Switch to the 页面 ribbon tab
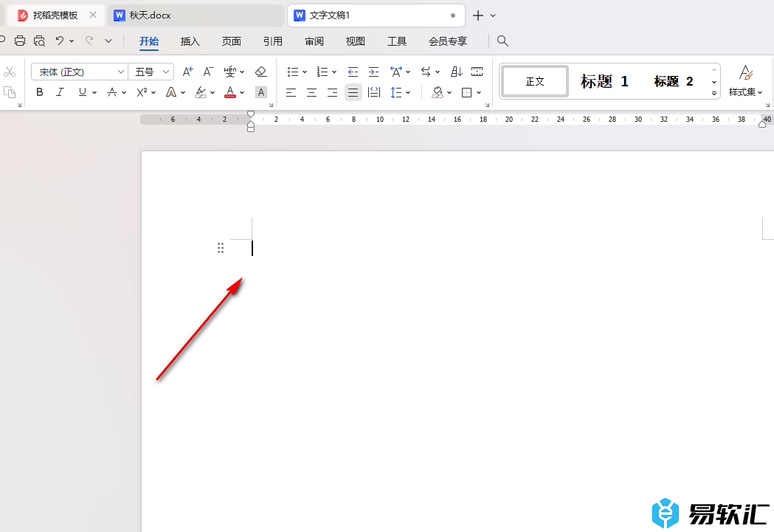 pos(232,41)
